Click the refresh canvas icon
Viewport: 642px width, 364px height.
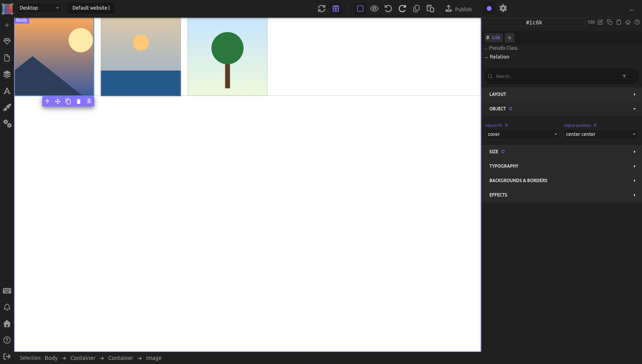(x=322, y=8)
